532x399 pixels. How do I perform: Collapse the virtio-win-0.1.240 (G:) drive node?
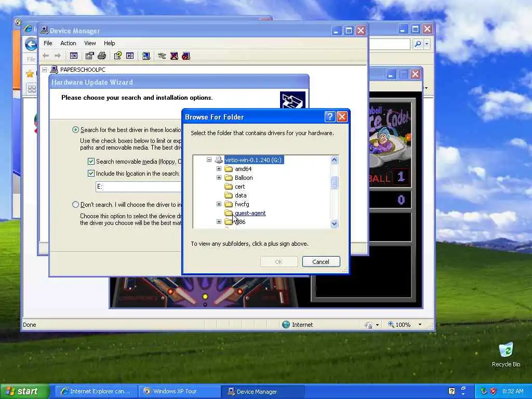[x=209, y=160]
